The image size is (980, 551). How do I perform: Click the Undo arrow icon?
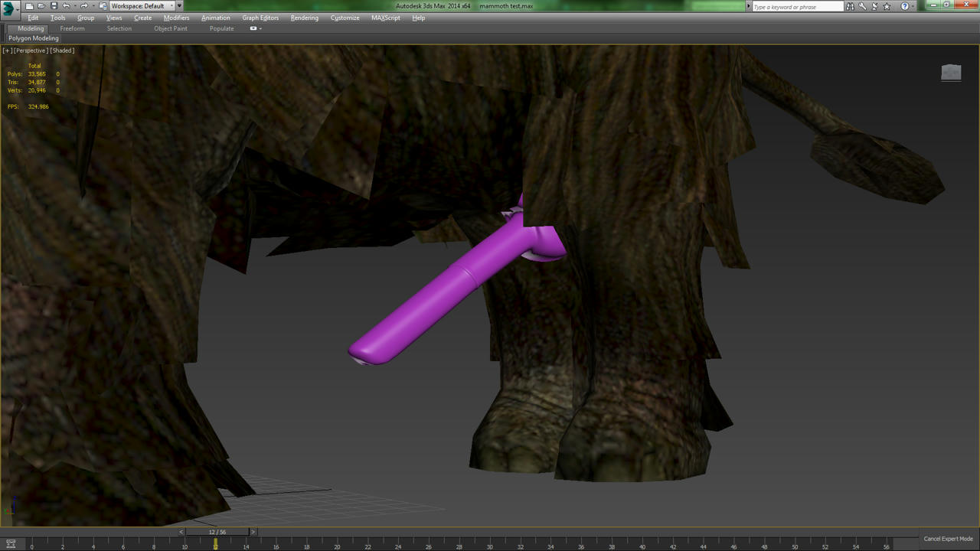[66, 6]
